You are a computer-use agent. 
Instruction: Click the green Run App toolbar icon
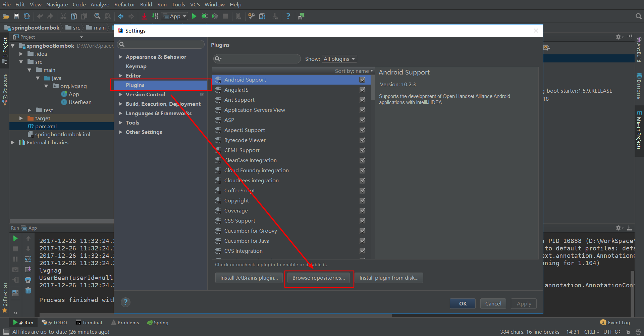[x=194, y=16]
